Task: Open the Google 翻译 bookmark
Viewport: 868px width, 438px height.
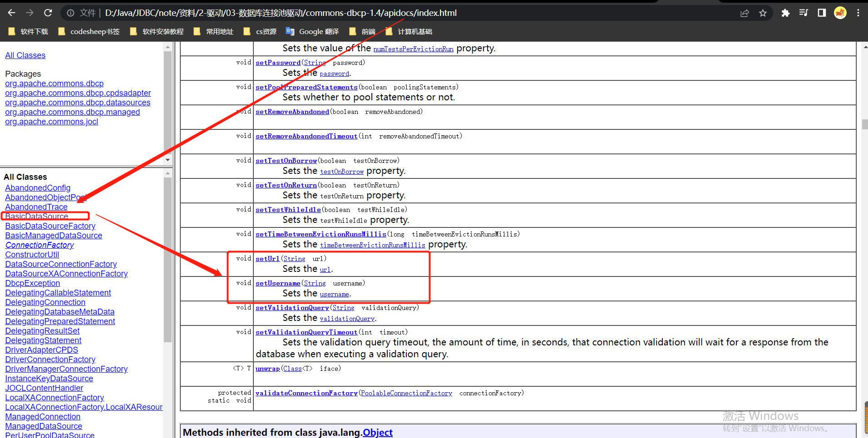Action: (x=312, y=31)
